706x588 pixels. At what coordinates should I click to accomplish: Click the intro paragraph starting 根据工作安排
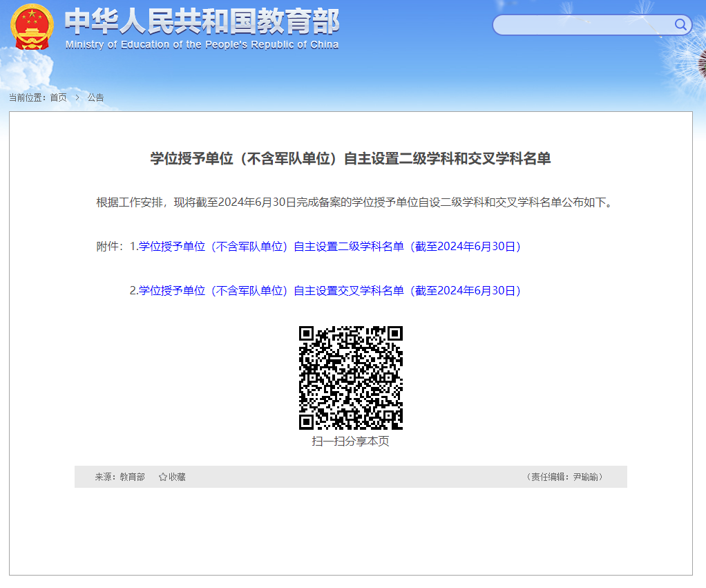pyautogui.click(x=354, y=202)
